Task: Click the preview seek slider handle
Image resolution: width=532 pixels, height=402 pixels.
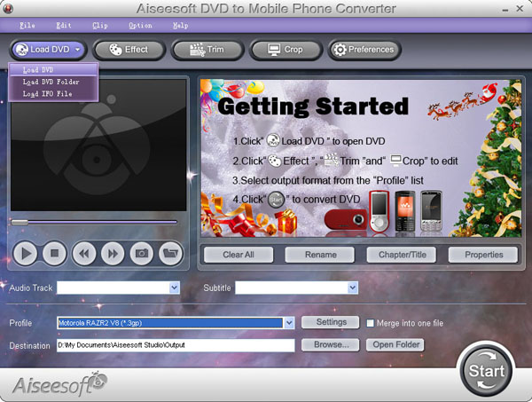Action: coord(20,222)
